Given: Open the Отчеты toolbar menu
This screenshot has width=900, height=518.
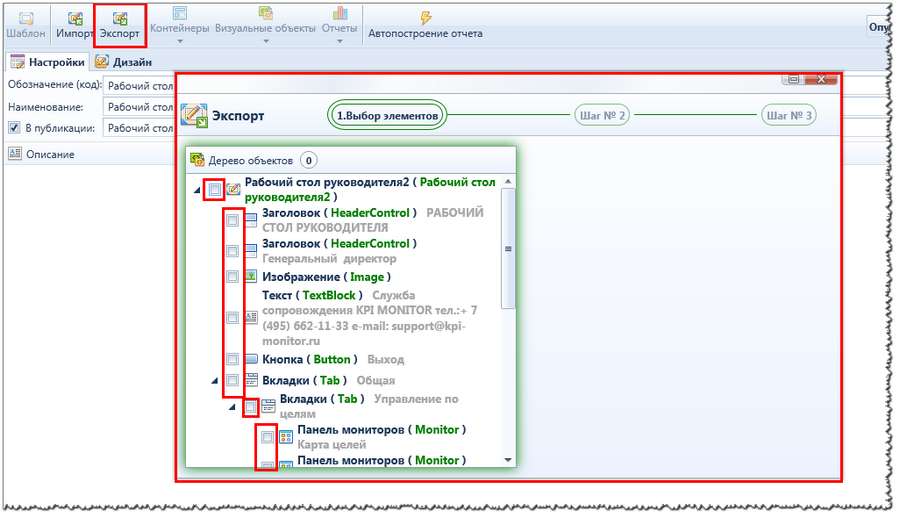Looking at the screenshot, I should (339, 25).
